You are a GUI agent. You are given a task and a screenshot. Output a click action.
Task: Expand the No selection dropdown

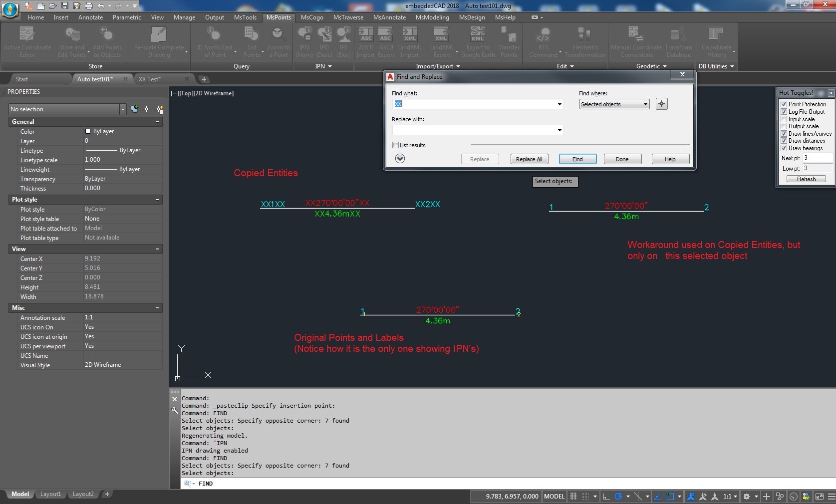(x=122, y=109)
